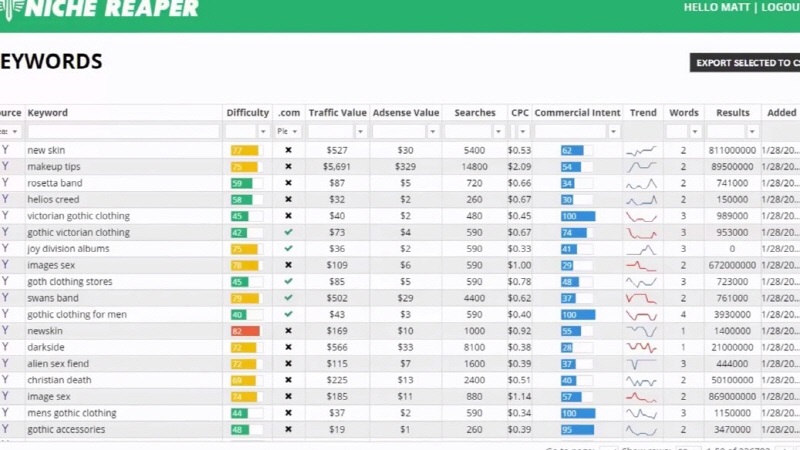Sort by Difficulty column header
800x450 pixels.
247,113
